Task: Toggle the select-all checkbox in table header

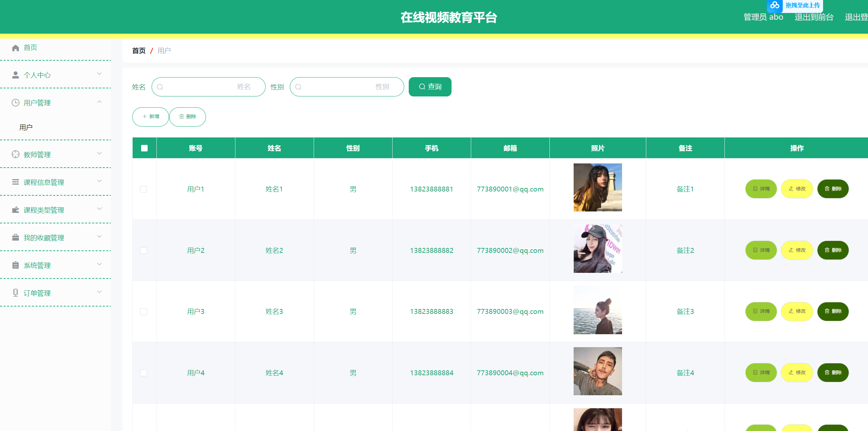Action: 144,148
